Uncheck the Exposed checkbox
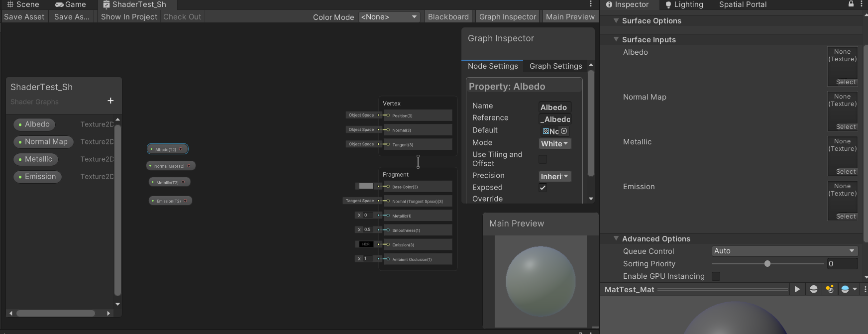Viewport: 868px width, 334px height. pos(543,188)
